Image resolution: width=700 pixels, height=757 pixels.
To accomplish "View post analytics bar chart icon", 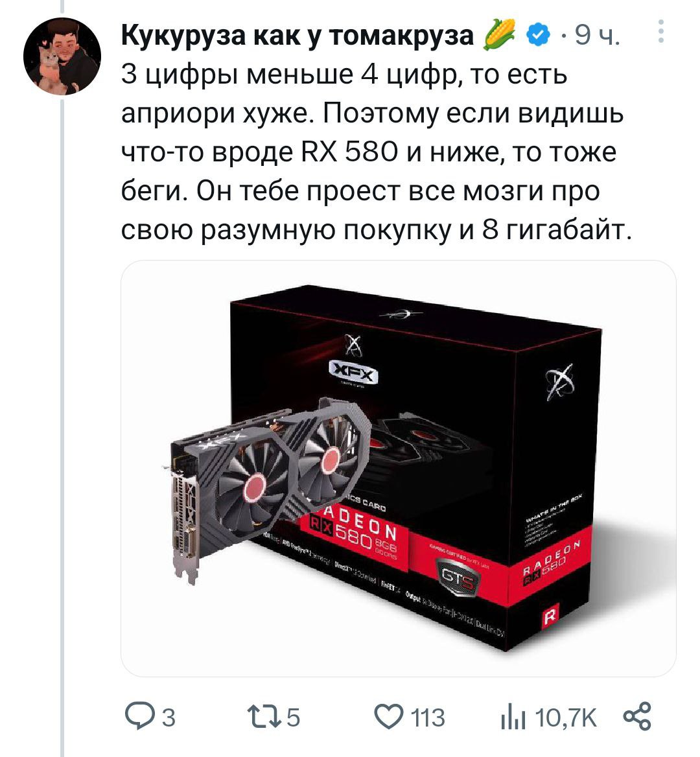I will 513,716.
